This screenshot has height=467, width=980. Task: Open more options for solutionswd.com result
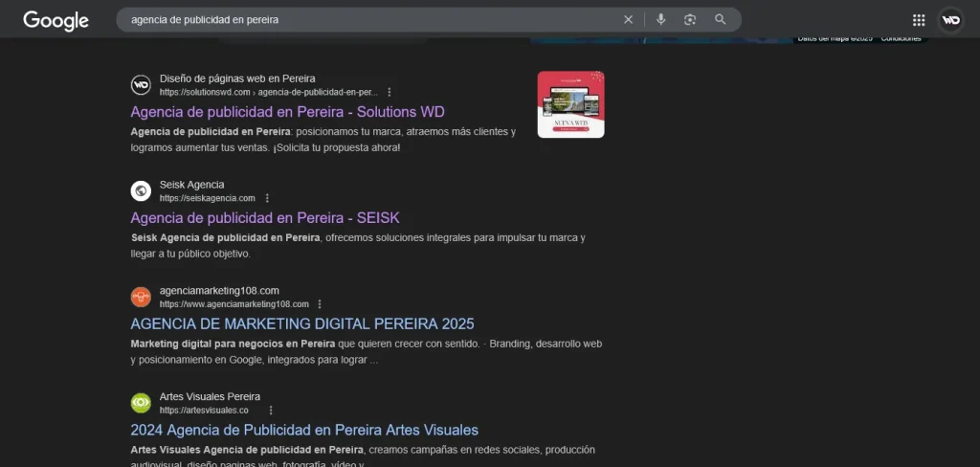click(x=390, y=92)
